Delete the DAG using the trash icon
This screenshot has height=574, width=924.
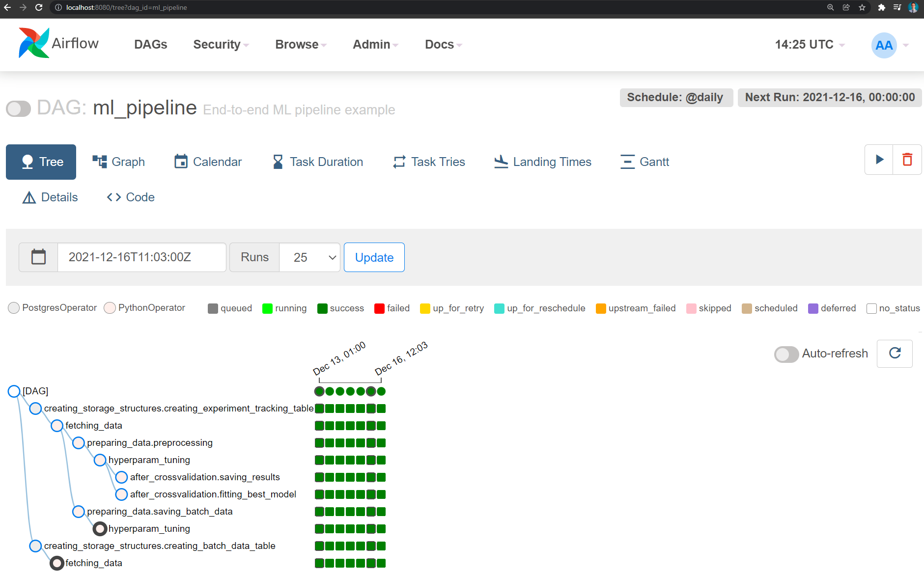click(x=907, y=160)
